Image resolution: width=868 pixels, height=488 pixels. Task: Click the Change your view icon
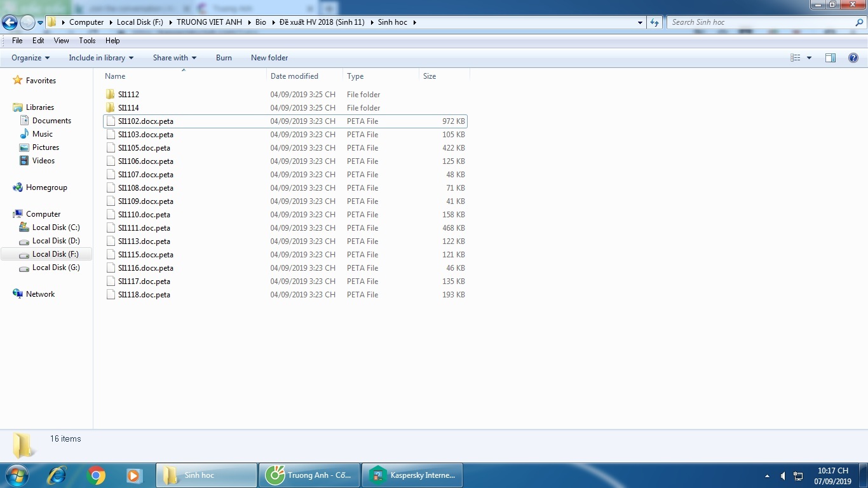[795, 58]
